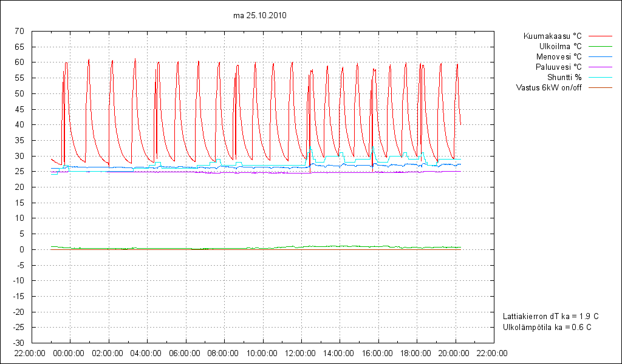
Task: Click the green Ulkoilma legend line sample
Action: click(x=600, y=47)
